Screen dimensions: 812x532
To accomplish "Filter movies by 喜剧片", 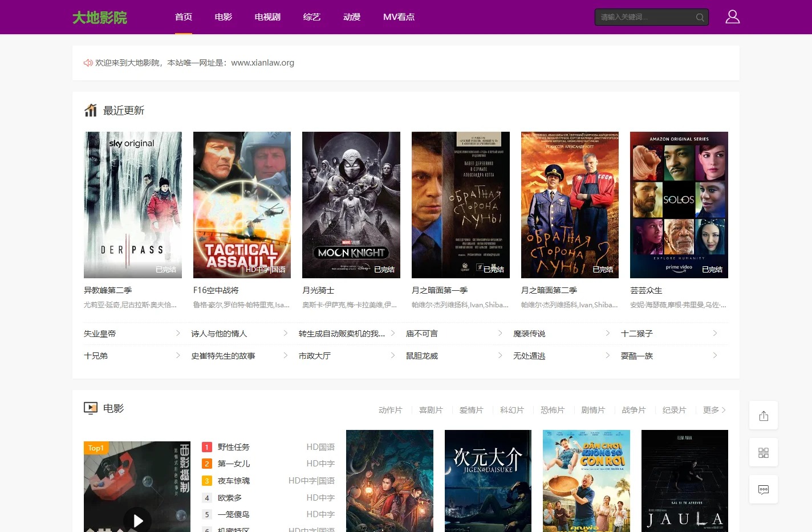I will tap(431, 410).
